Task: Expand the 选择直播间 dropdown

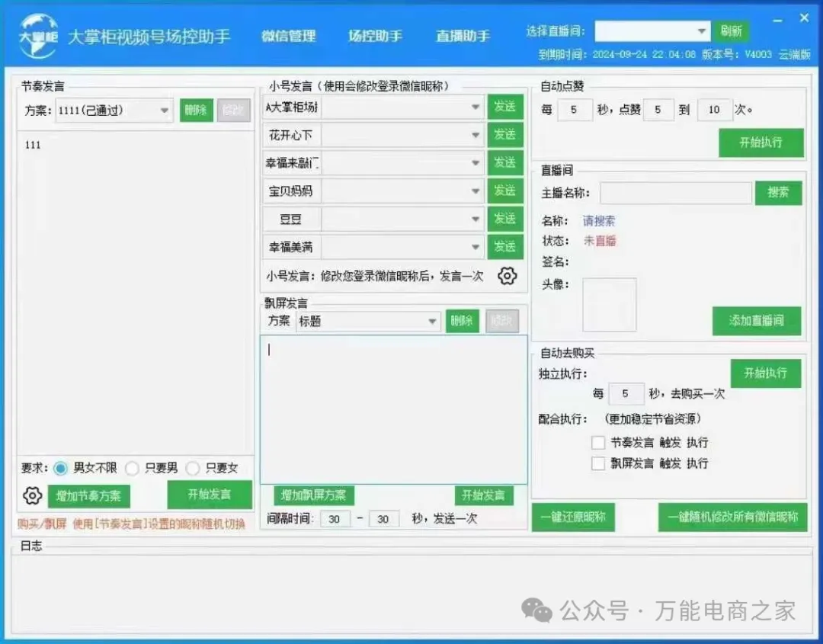Action: pos(702,31)
